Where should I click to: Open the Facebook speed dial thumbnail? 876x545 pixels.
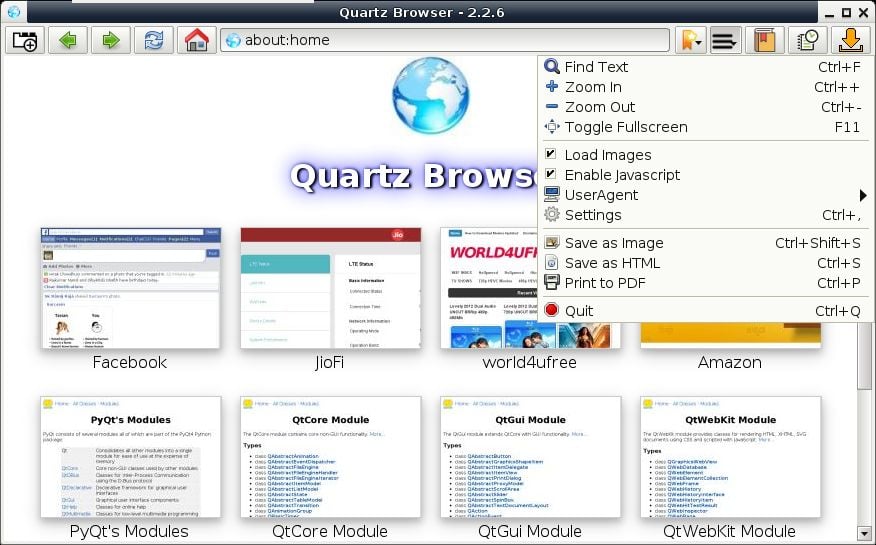130,288
